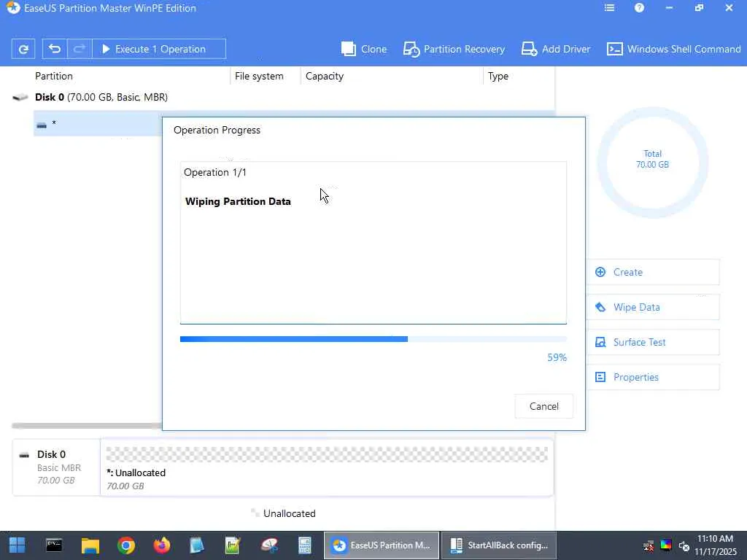The width and height of the screenshot is (747, 560).
Task: Open File Explorer from taskbar
Action: tap(90, 545)
